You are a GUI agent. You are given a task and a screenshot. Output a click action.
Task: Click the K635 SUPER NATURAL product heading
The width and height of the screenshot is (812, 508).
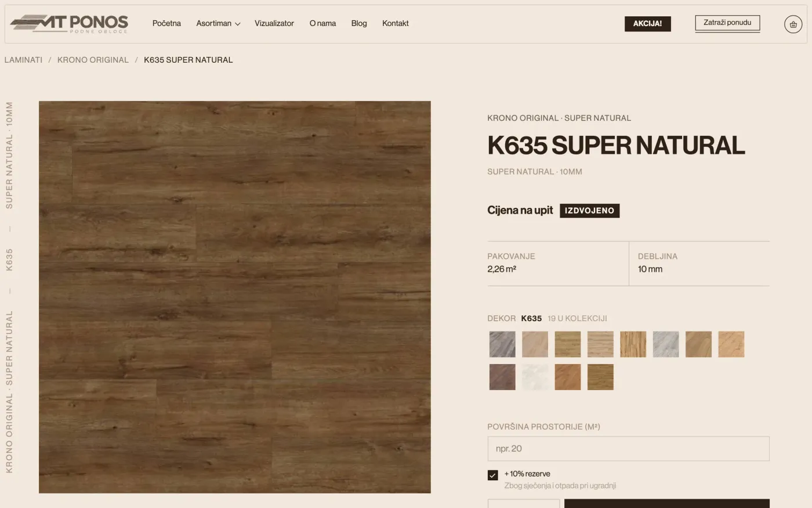[616, 145]
